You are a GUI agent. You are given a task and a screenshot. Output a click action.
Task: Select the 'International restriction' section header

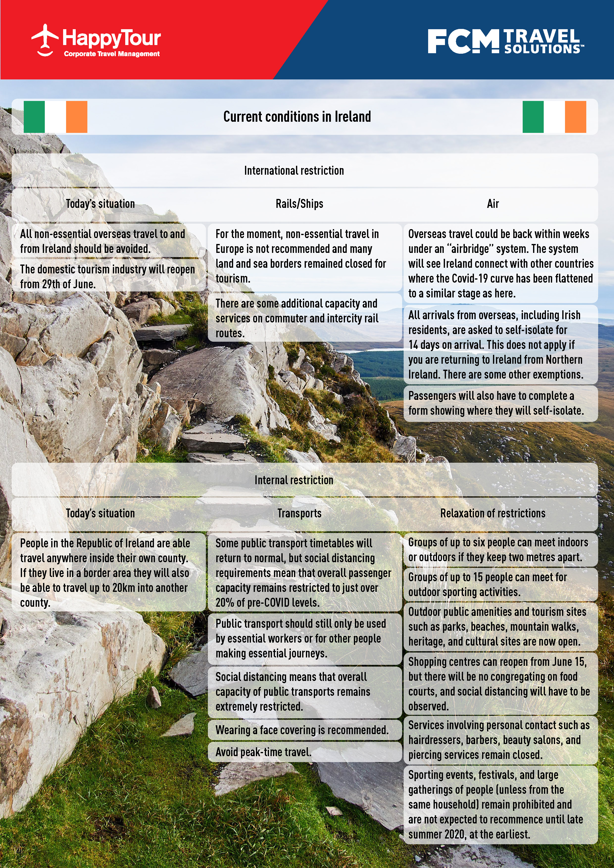[305, 170]
